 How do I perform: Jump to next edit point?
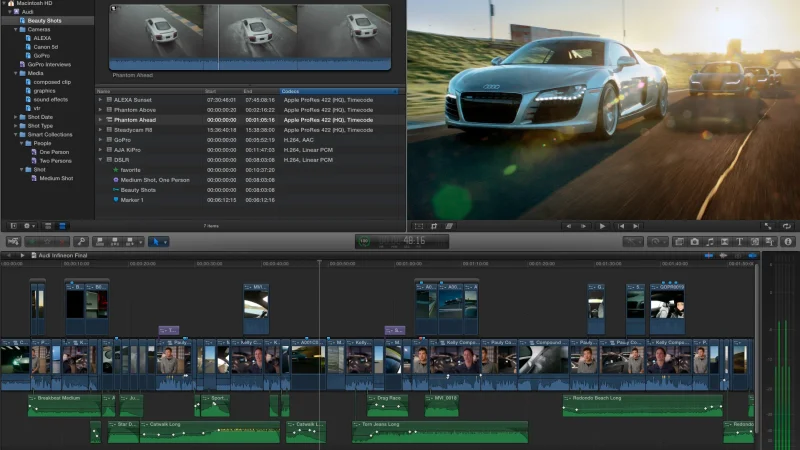click(636, 226)
